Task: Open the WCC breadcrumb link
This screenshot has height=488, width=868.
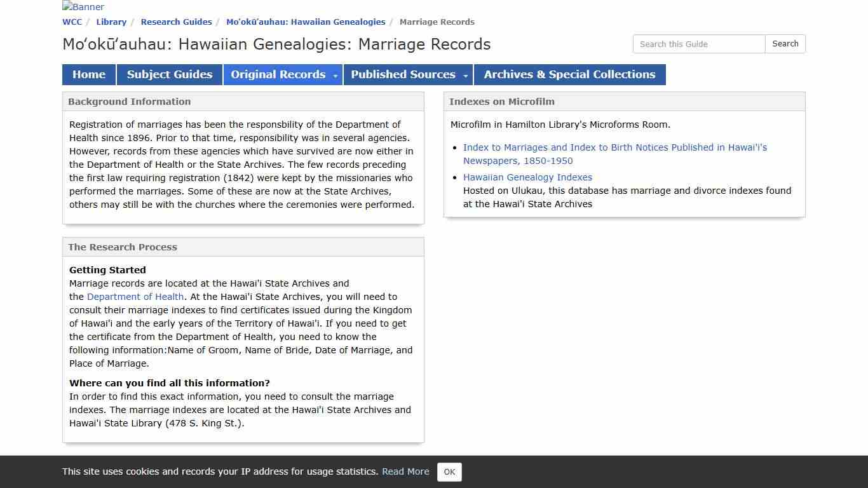Action: [x=72, y=22]
